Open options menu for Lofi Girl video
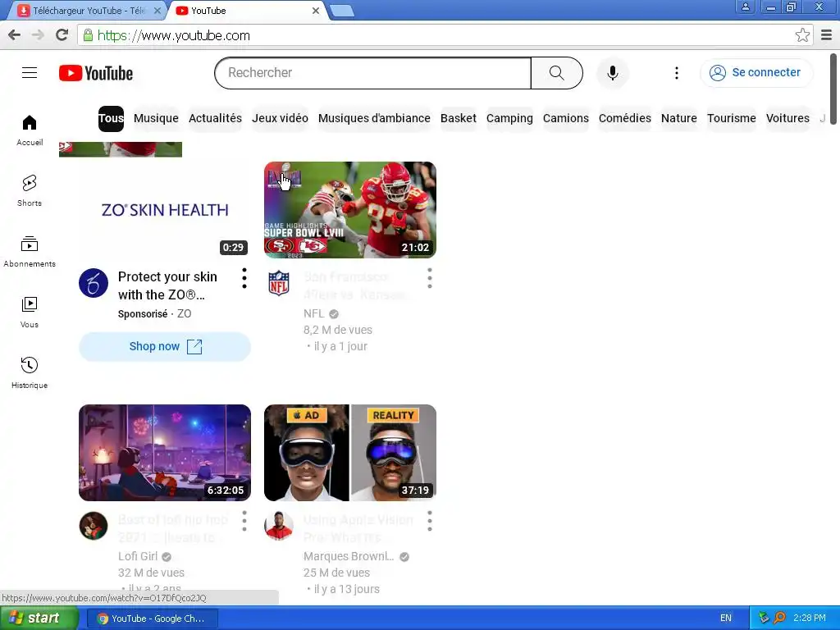The width and height of the screenshot is (840, 630). [x=244, y=521]
